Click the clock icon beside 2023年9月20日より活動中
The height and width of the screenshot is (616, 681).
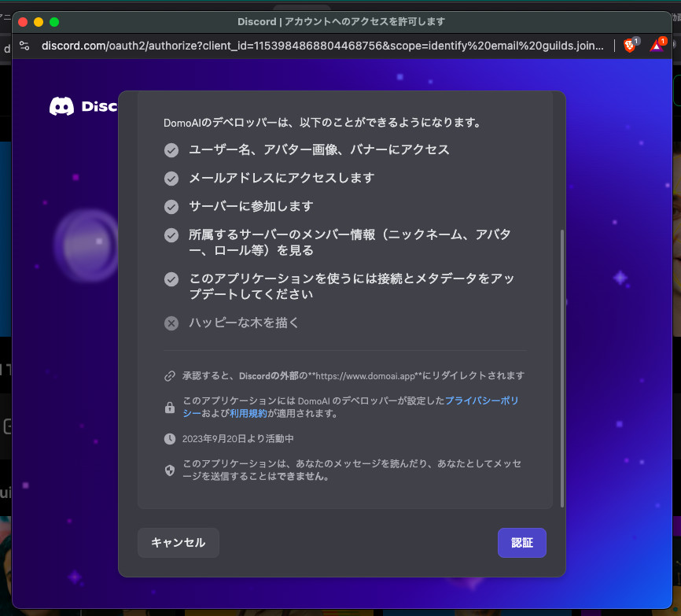(170, 439)
